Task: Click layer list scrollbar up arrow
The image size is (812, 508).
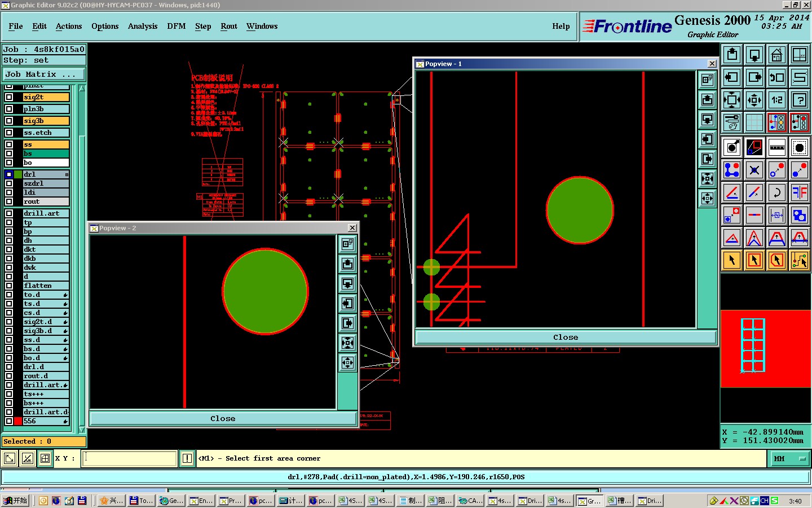Action: point(82,89)
